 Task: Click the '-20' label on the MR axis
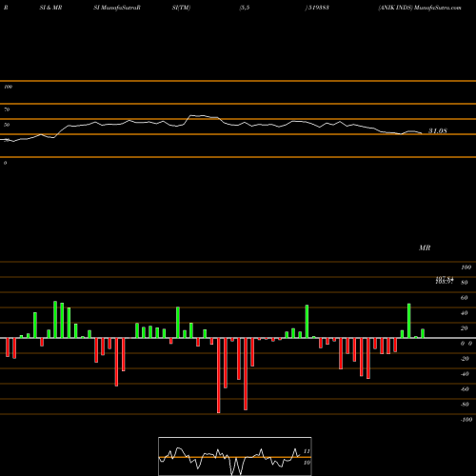pos(465,359)
